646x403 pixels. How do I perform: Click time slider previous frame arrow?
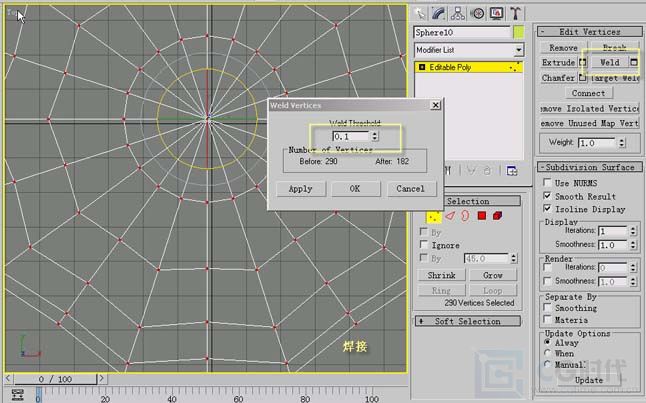(x=8, y=378)
